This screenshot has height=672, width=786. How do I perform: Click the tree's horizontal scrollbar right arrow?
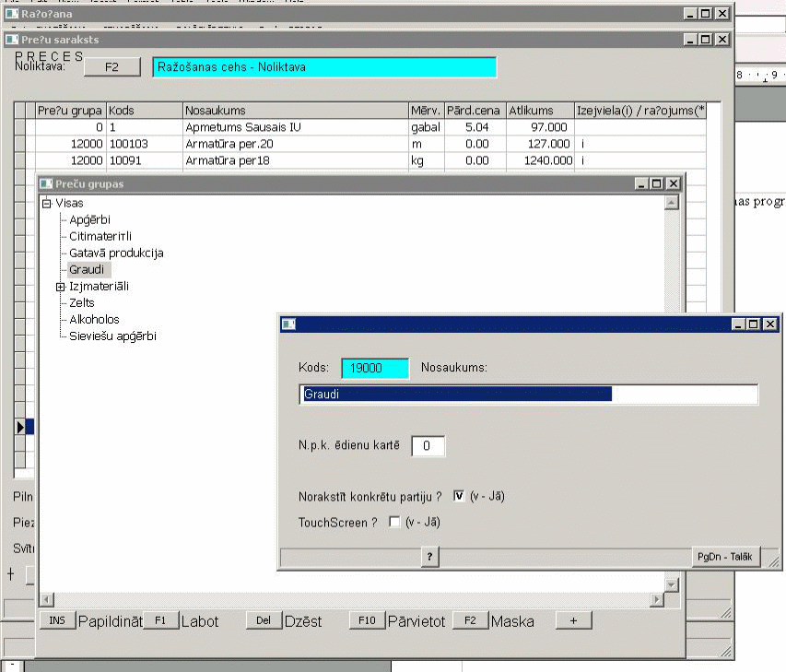[x=657, y=599]
